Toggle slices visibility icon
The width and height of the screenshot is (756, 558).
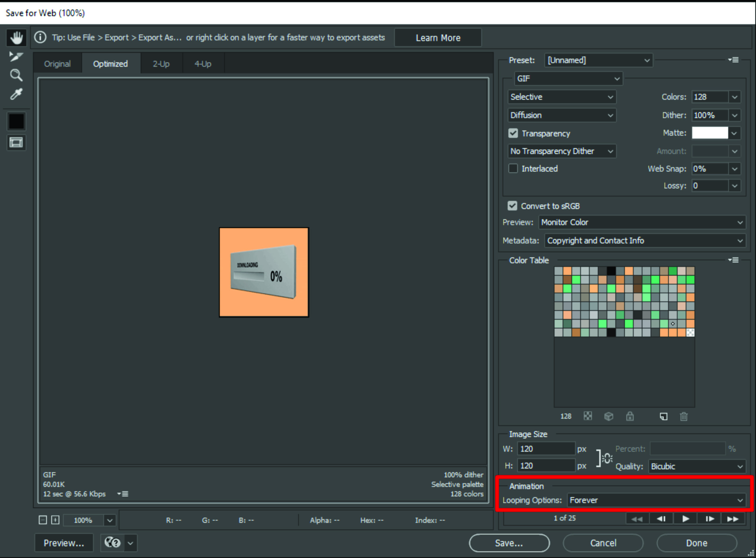(16, 142)
